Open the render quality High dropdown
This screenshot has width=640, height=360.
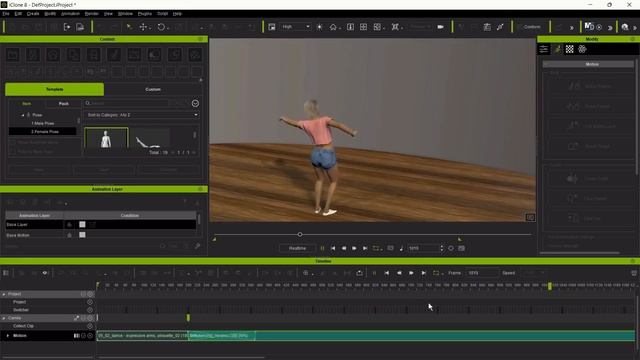coord(296,27)
